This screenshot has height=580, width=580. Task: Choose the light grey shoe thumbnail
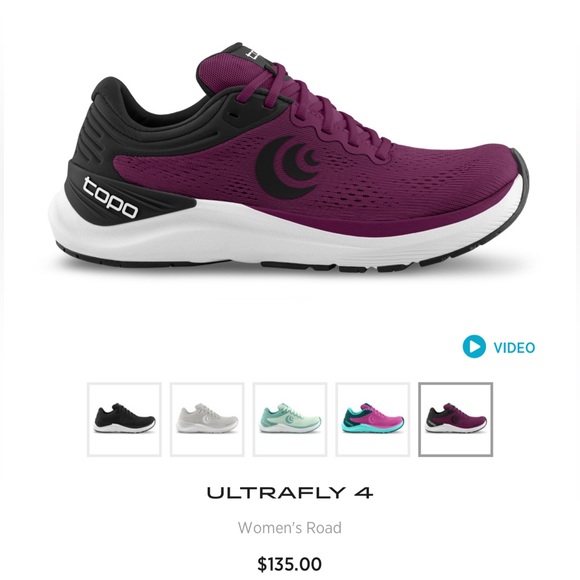[207, 419]
